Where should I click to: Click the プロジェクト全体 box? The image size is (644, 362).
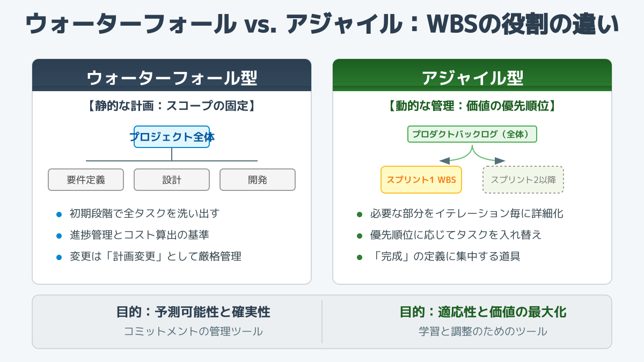click(172, 137)
